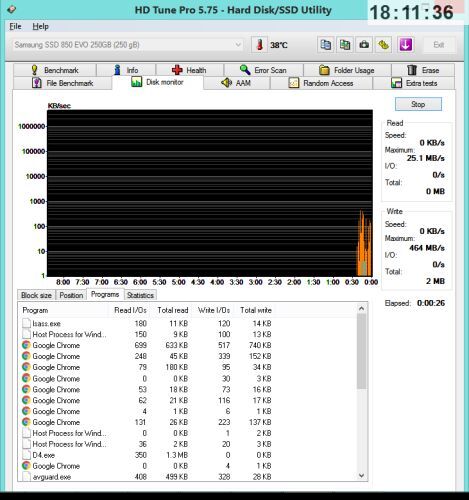The width and height of the screenshot is (469, 500).
Task: Click the Chrome icon in the 248 read I/Os row
Action: [26, 356]
